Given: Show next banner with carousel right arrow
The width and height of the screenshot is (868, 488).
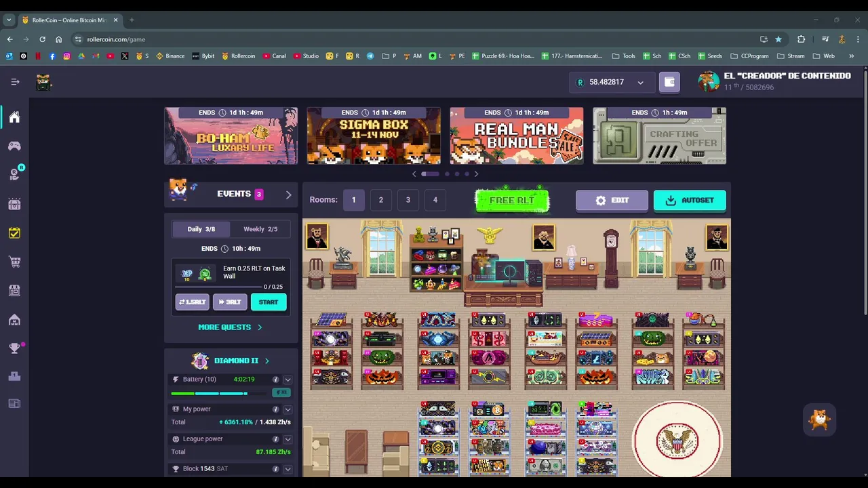Looking at the screenshot, I should coord(476,174).
